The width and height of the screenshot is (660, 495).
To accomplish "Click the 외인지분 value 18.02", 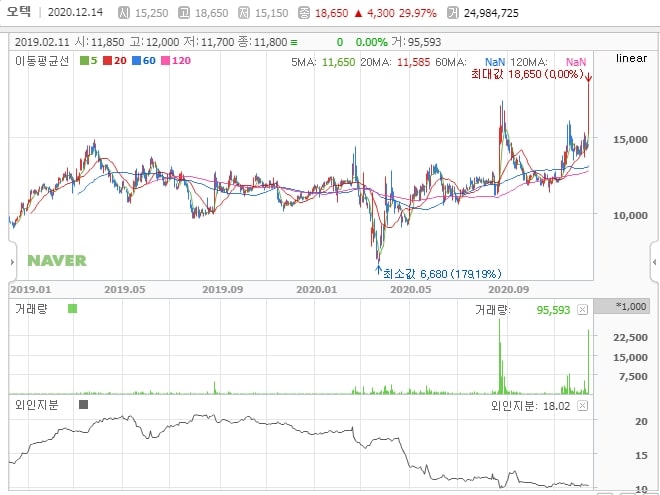I will click(556, 406).
